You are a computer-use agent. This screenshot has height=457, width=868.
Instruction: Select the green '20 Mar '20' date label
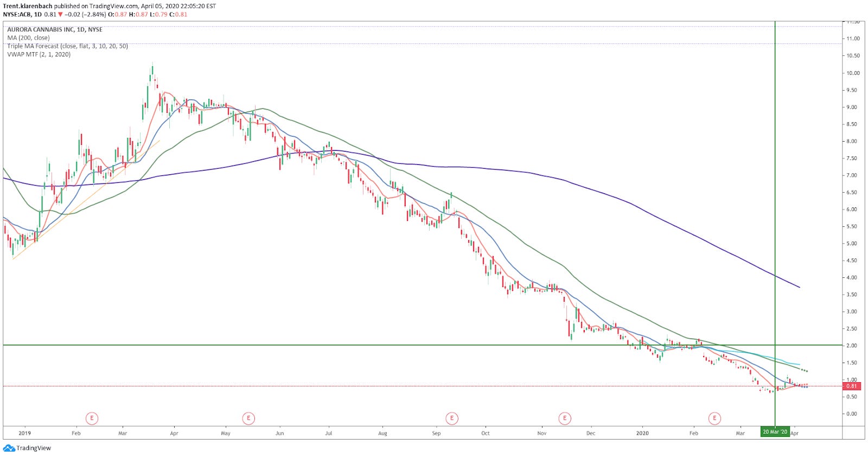(775, 432)
